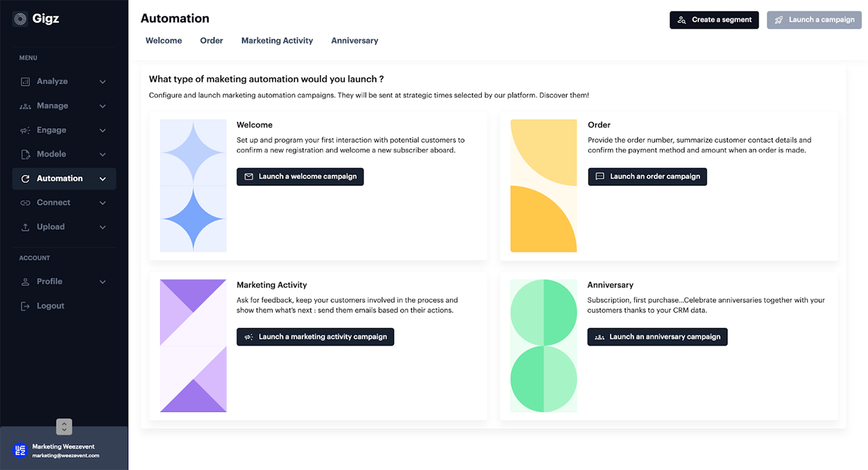Launch a welcome campaign
Image resolution: width=868 pixels, height=470 pixels.
[x=300, y=176]
